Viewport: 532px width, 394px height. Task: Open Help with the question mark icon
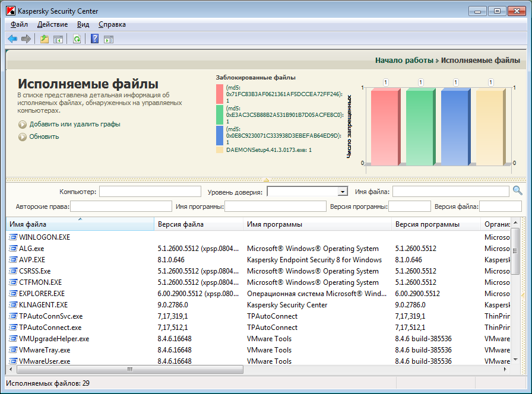(94, 39)
